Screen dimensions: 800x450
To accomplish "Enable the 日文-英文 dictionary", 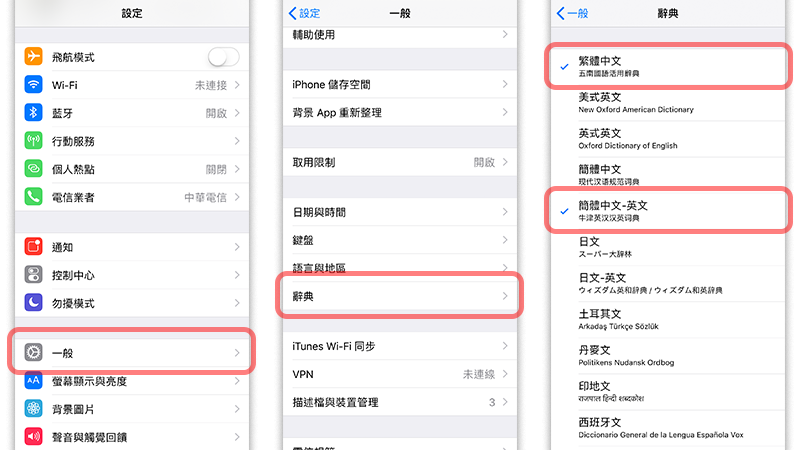I will tap(668, 283).
